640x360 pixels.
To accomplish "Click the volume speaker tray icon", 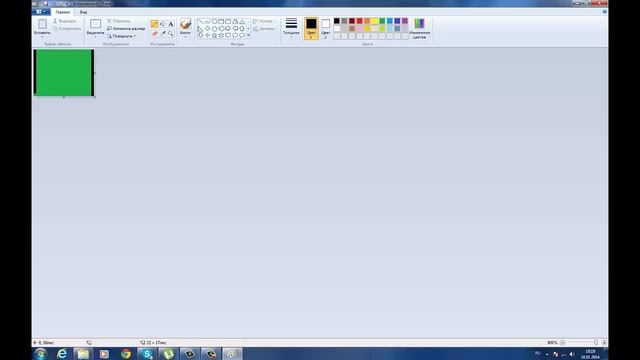I will 572,354.
